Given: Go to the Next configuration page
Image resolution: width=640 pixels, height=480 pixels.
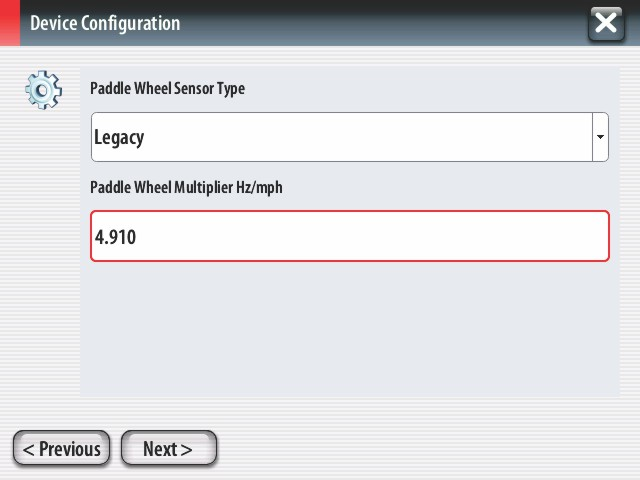Looking at the screenshot, I should [169, 448].
